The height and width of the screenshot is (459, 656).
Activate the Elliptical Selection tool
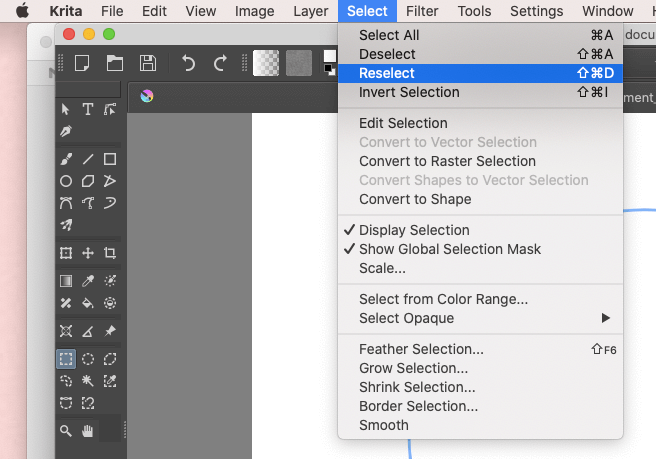(88, 359)
